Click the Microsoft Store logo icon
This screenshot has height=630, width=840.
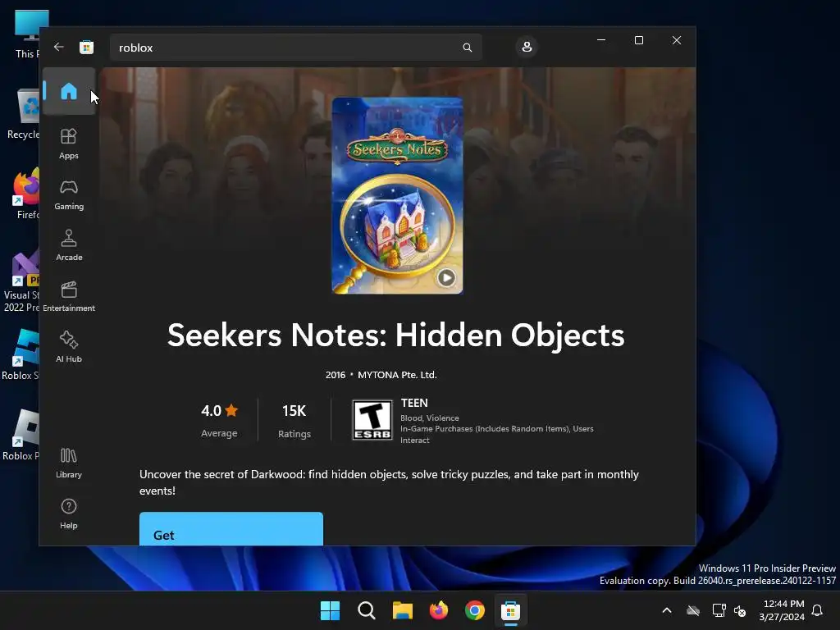point(86,47)
